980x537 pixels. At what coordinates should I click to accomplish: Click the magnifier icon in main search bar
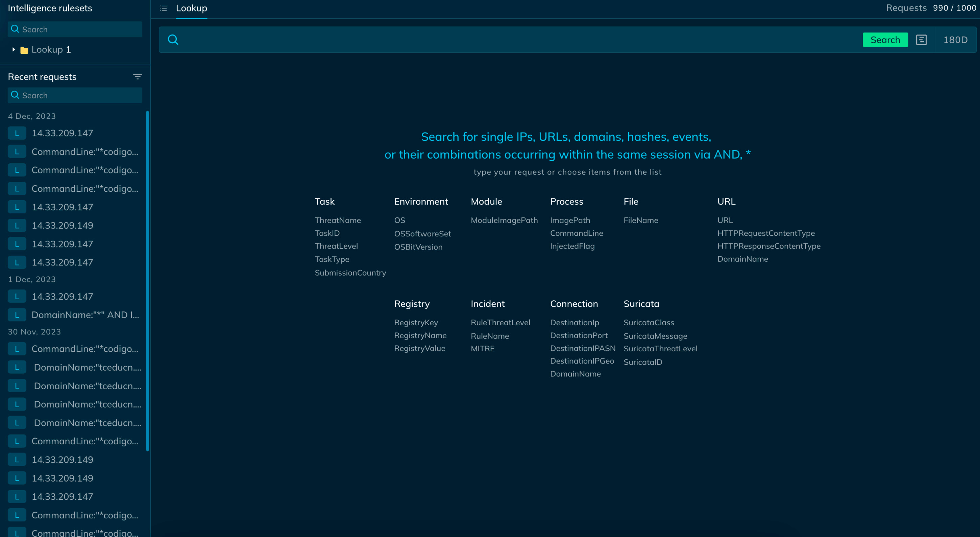(x=173, y=40)
